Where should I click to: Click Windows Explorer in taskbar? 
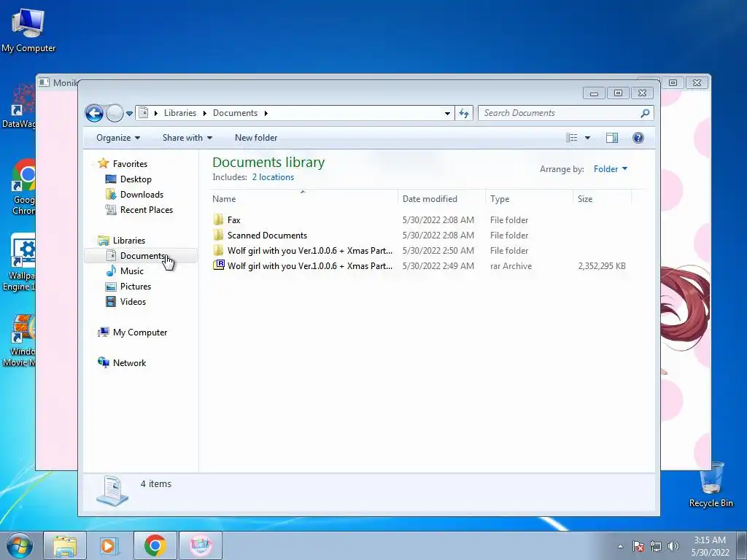(65, 545)
